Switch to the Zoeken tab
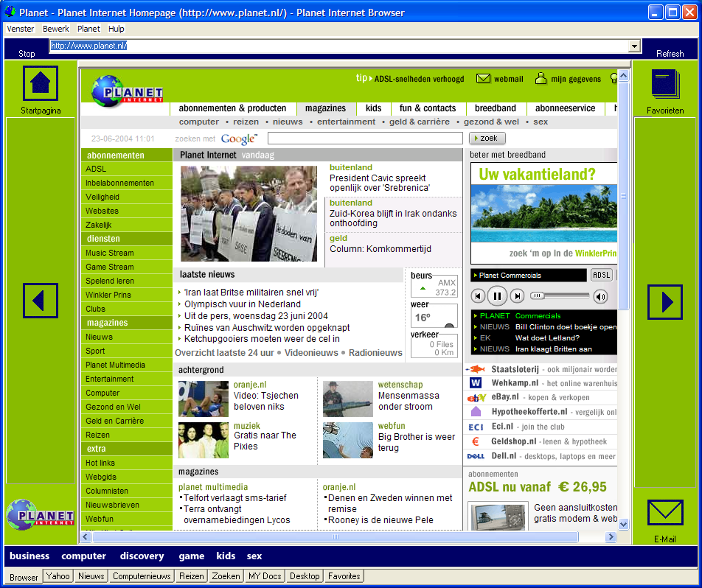Image resolution: width=702 pixels, height=588 pixels. coord(226,576)
